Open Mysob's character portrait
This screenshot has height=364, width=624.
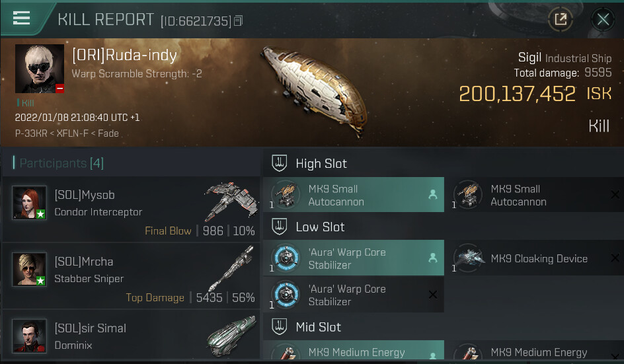click(30, 202)
